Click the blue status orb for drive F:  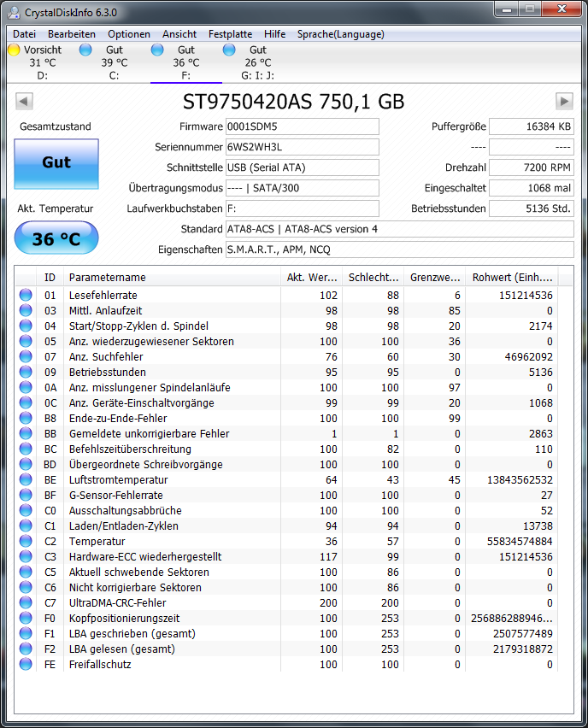click(x=157, y=50)
